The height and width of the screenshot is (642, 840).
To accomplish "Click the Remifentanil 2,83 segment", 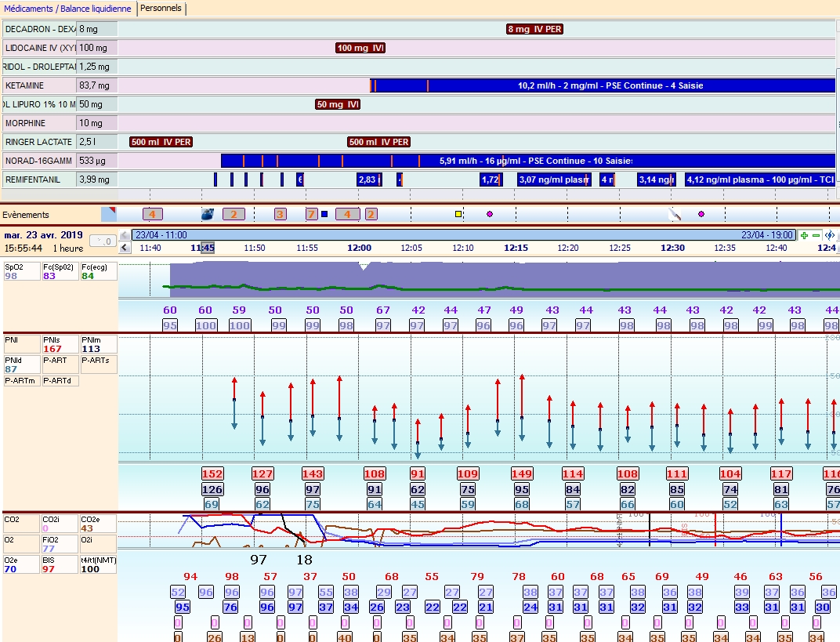I will (x=370, y=180).
